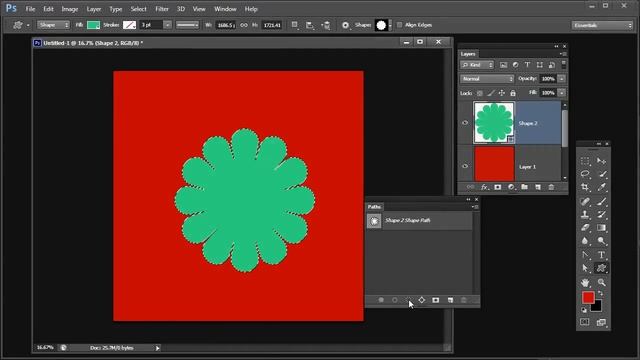Viewport: 640px width, 360px height.
Task: Enable Align Edges checkbox
Action: [400, 25]
